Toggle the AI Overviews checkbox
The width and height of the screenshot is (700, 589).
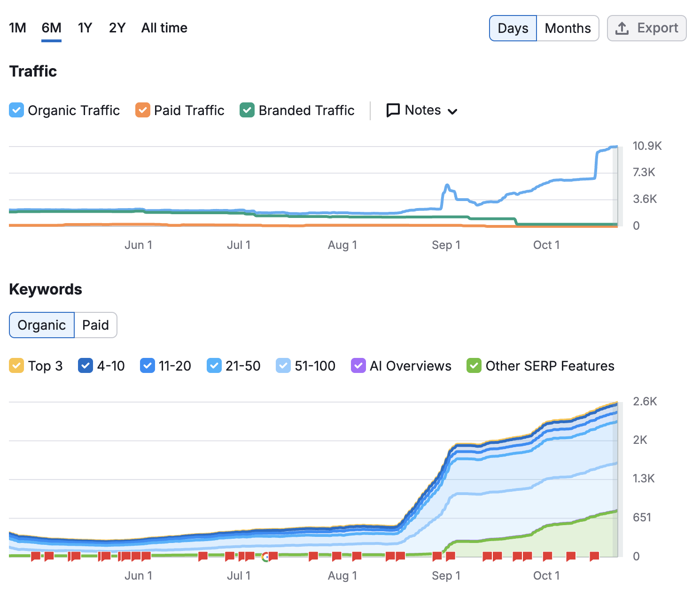pyautogui.click(x=358, y=366)
